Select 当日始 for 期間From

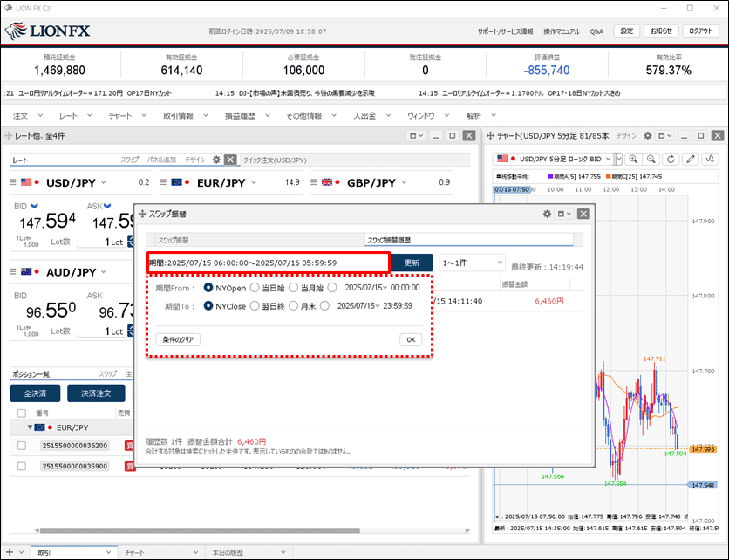(x=255, y=288)
